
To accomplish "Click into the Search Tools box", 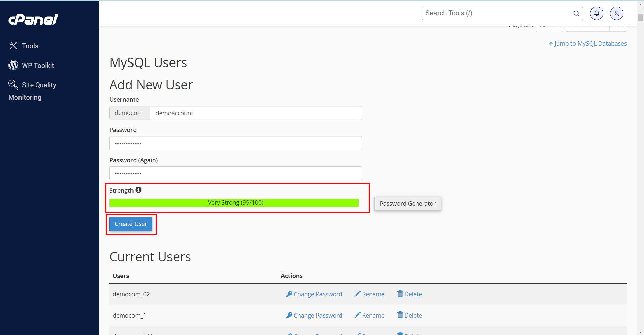I will 497,13.
